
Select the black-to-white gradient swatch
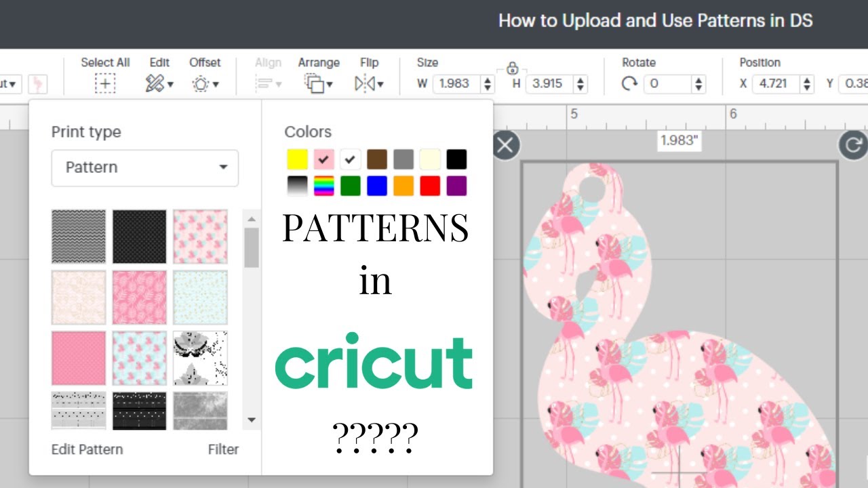298,186
